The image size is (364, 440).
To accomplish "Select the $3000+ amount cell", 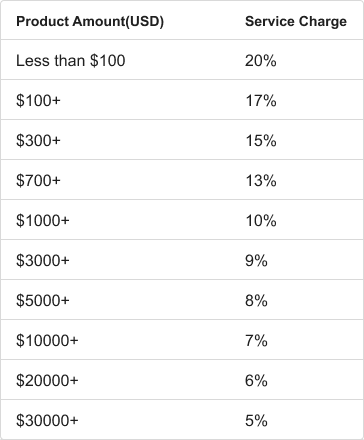I will click(x=43, y=260).
